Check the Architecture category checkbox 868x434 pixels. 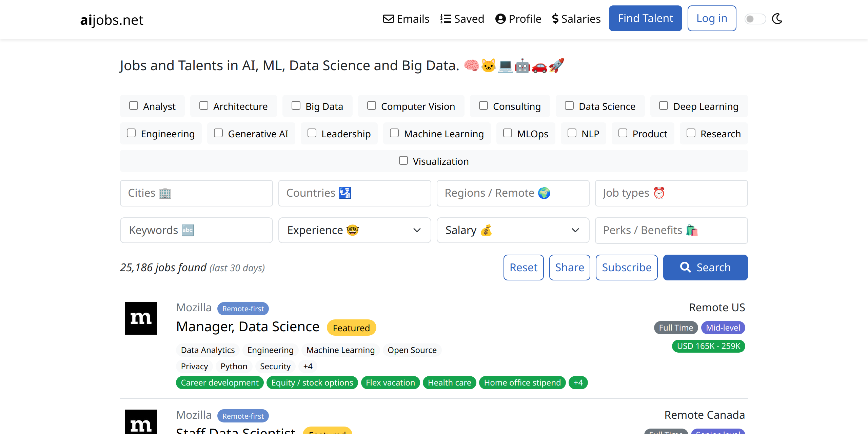tap(204, 106)
